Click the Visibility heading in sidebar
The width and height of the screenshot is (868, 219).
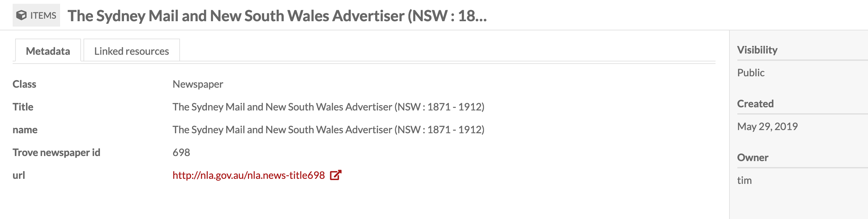(x=757, y=49)
